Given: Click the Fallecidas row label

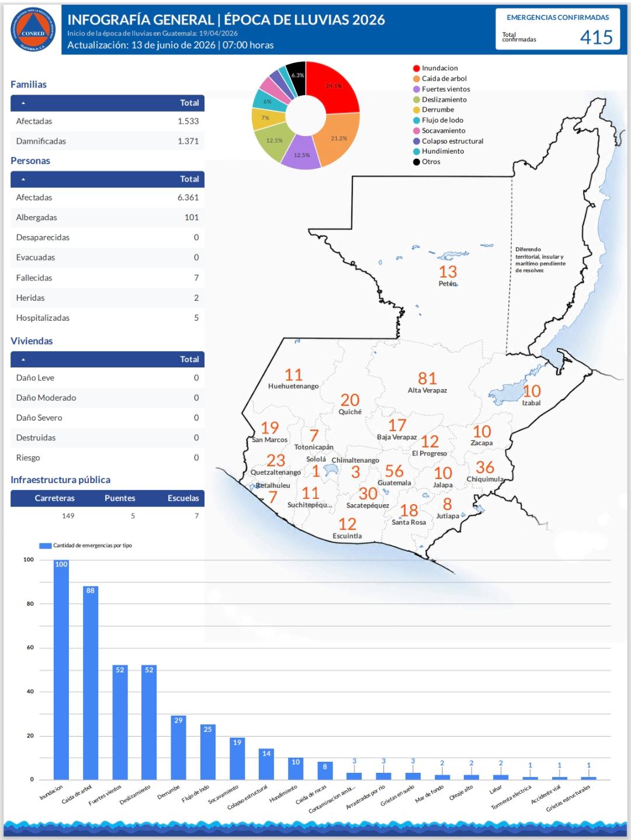Looking at the screenshot, I should click(34, 277).
